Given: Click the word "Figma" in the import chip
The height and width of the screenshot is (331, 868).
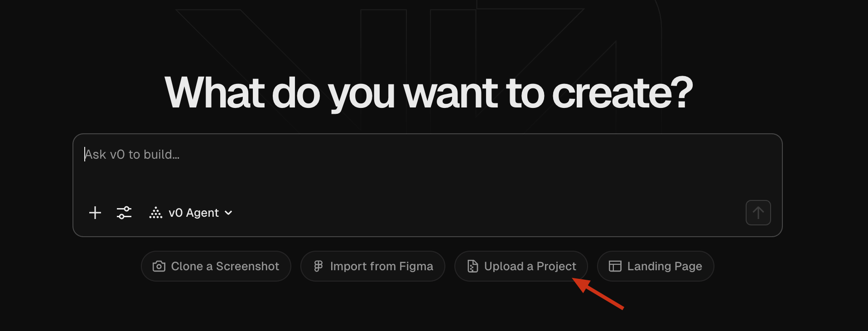Looking at the screenshot, I should click(416, 266).
